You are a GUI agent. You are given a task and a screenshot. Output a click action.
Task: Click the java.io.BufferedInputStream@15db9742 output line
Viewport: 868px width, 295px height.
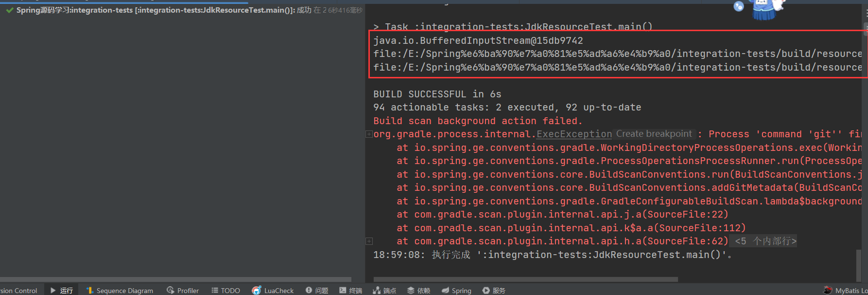(478, 40)
